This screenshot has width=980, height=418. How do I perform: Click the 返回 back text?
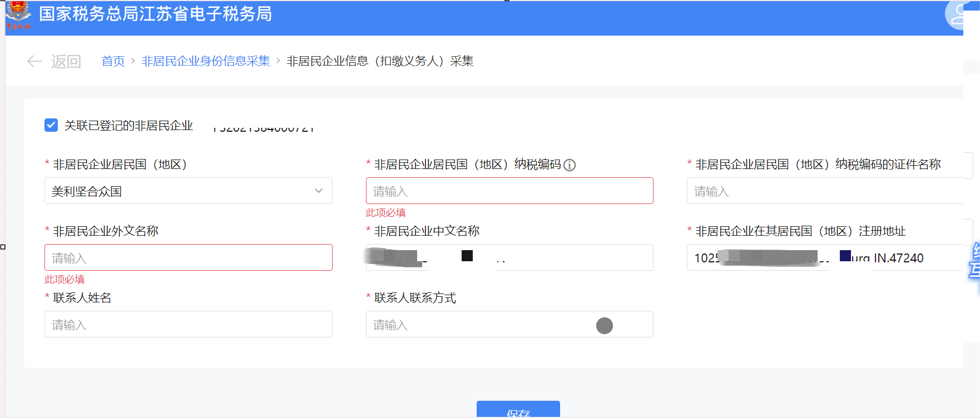click(66, 61)
